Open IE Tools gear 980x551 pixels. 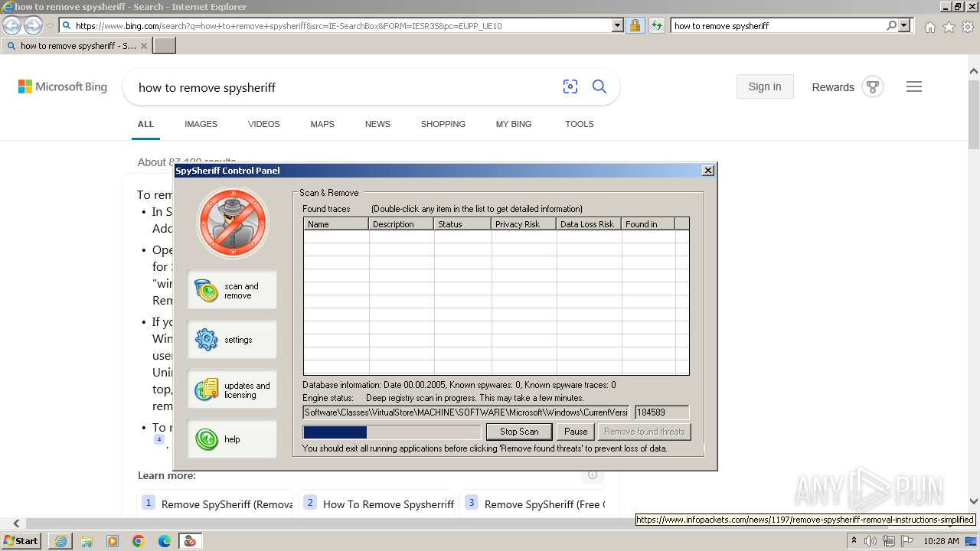click(968, 27)
